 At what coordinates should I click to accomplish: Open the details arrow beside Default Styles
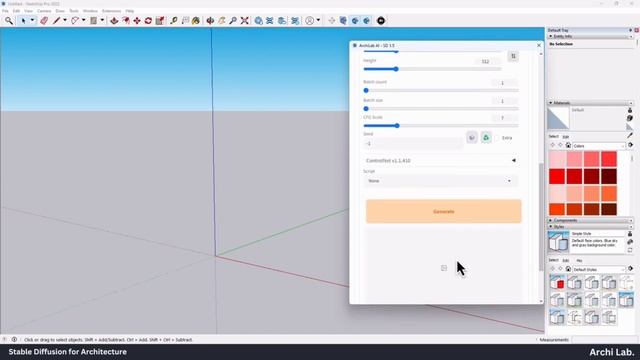[631, 269]
